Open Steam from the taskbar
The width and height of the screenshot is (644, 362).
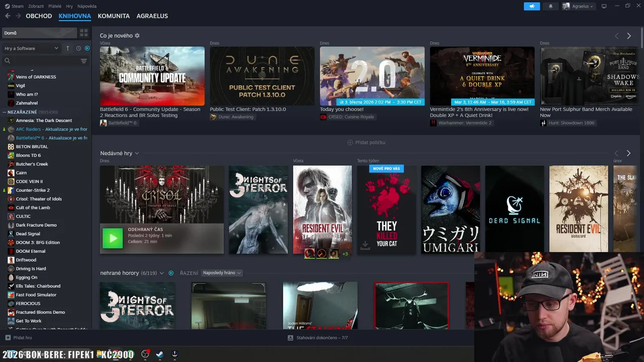click(159, 354)
